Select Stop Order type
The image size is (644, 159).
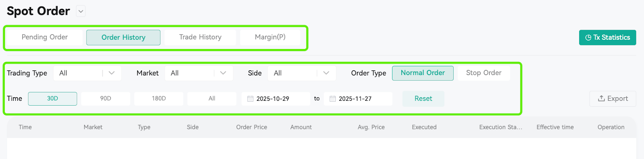coord(484,73)
